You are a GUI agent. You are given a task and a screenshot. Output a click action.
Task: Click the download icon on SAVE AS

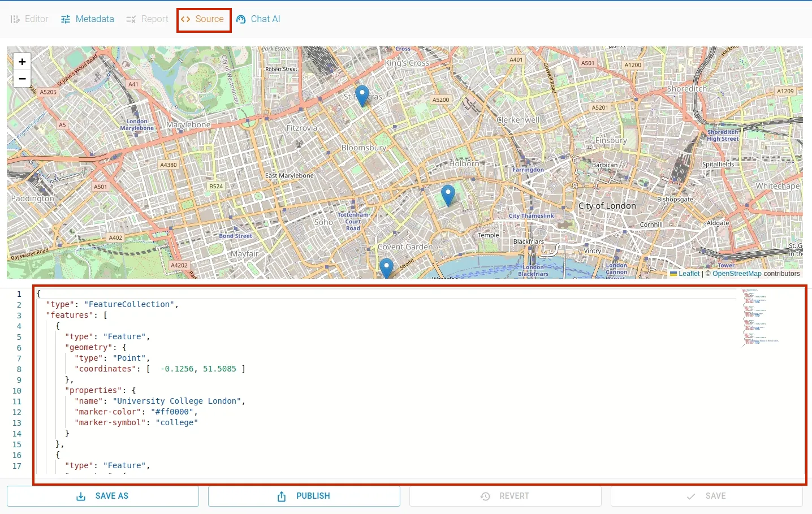pyautogui.click(x=81, y=496)
